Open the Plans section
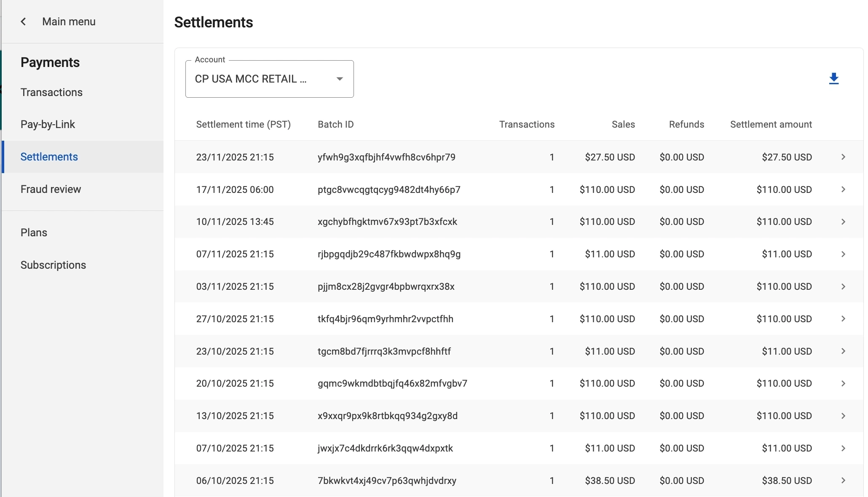868x497 pixels. click(x=34, y=232)
